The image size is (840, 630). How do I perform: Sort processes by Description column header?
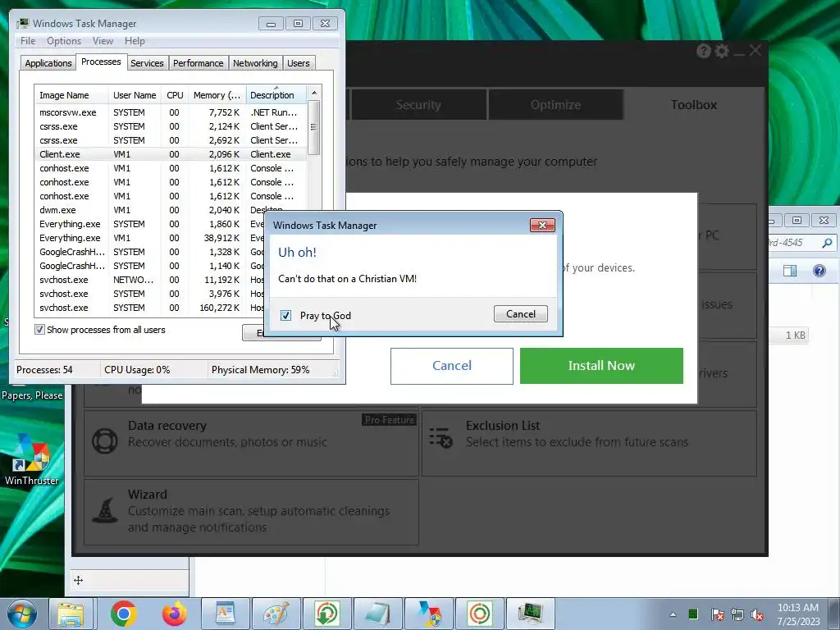pyautogui.click(x=276, y=95)
